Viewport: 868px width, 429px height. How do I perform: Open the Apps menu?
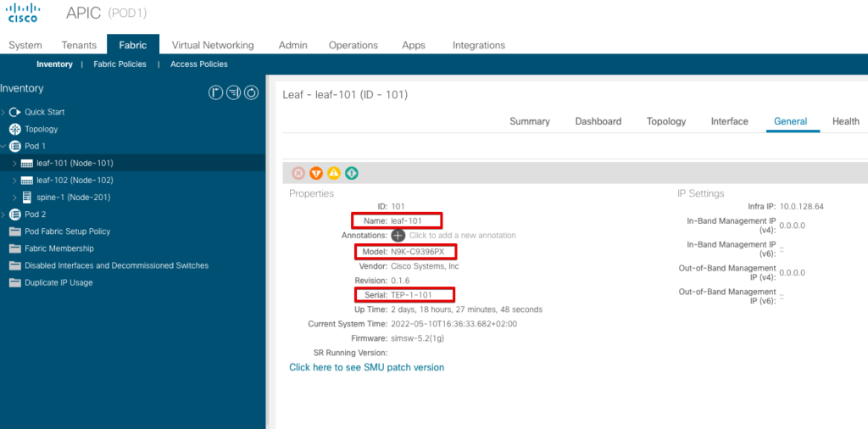point(414,45)
